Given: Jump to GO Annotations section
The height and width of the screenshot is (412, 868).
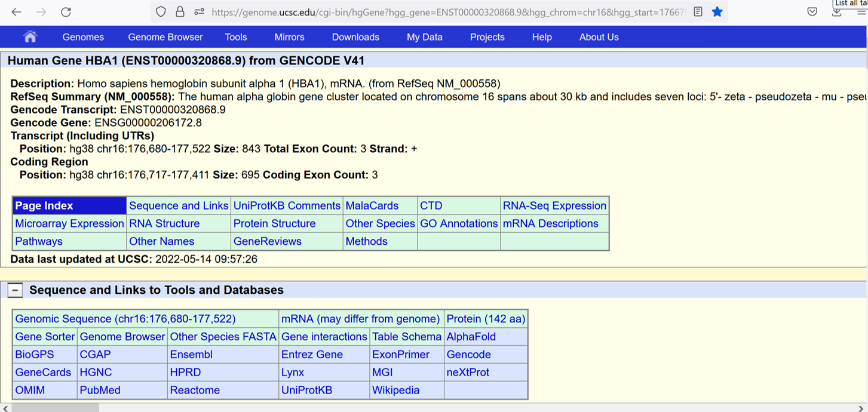Looking at the screenshot, I should click(x=459, y=223).
